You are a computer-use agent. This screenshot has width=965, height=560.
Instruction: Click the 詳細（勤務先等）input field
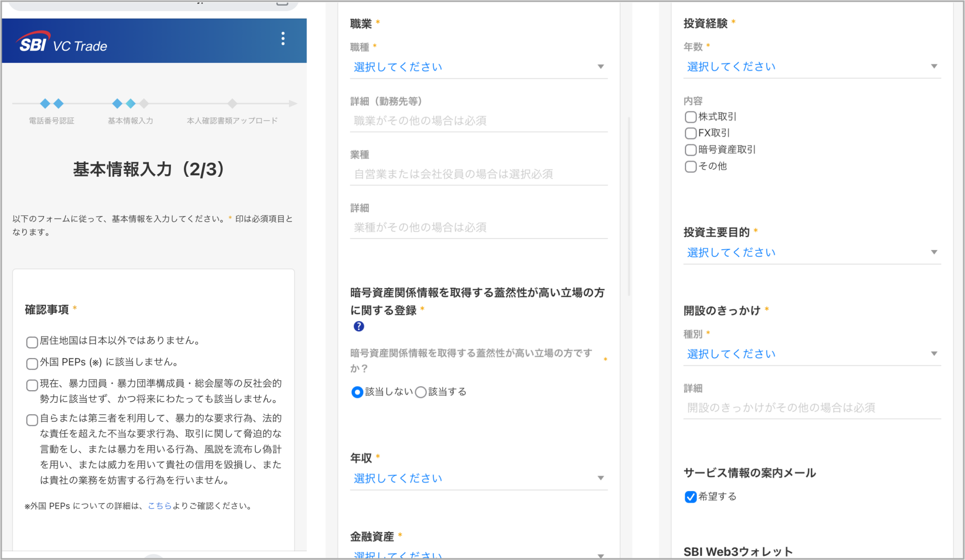tap(477, 120)
